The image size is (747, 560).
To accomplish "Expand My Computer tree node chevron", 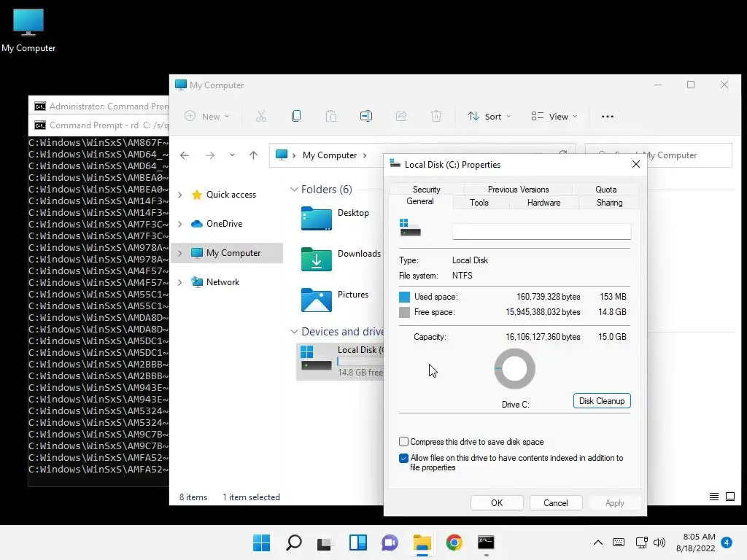I will tap(180, 253).
